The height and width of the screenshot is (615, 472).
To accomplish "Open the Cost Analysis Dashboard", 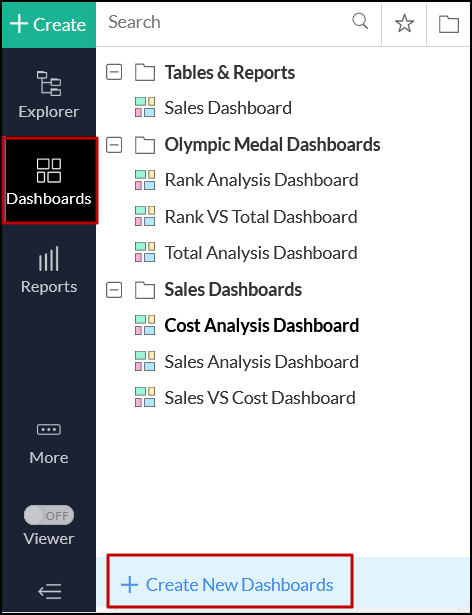I will (247, 325).
